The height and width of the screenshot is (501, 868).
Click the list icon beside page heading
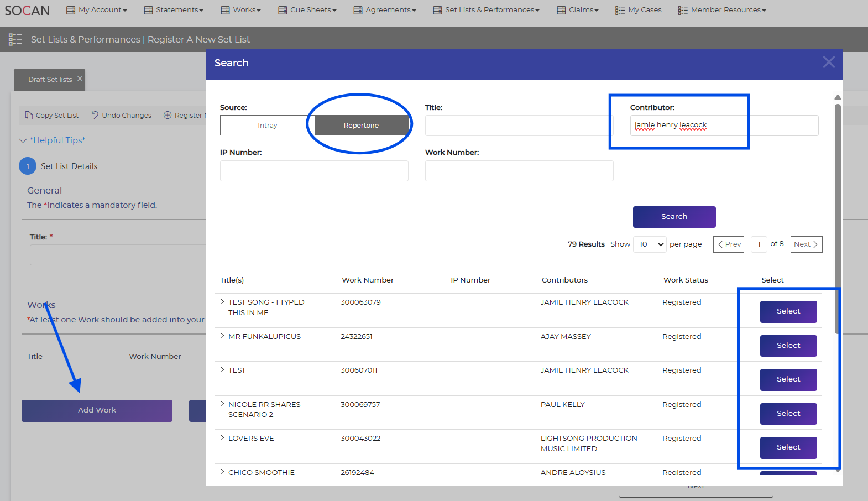click(x=15, y=39)
